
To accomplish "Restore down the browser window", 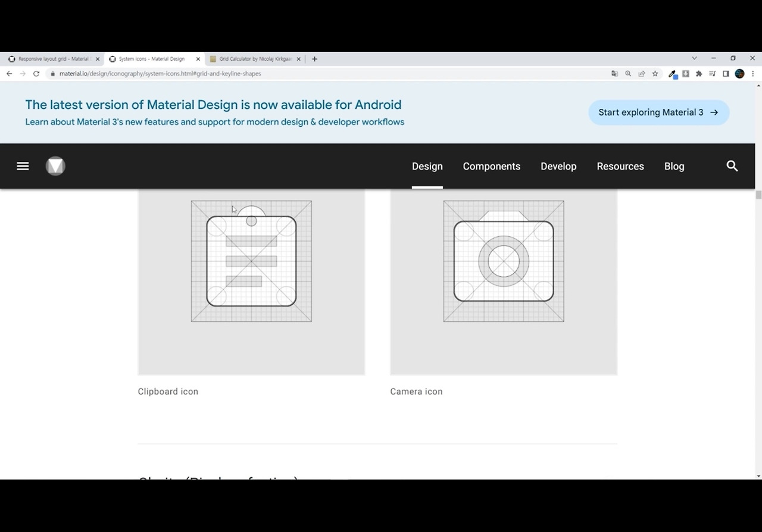I will (x=733, y=58).
